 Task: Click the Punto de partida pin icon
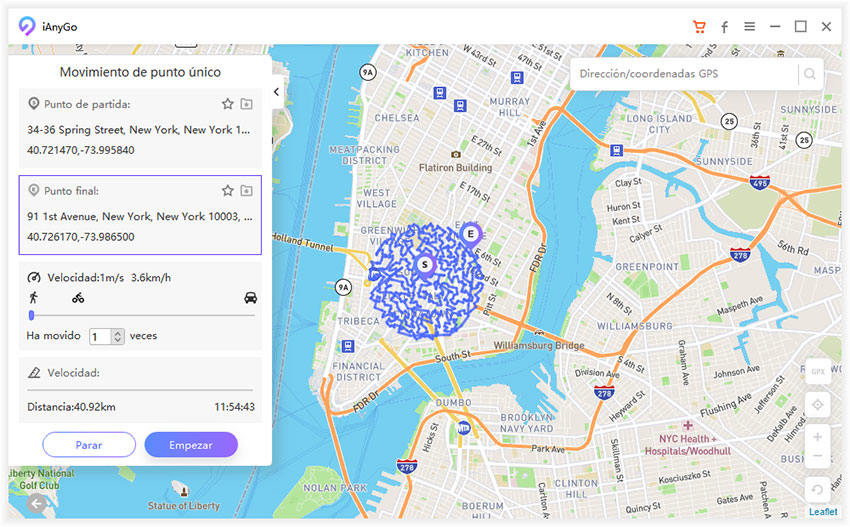pos(34,103)
